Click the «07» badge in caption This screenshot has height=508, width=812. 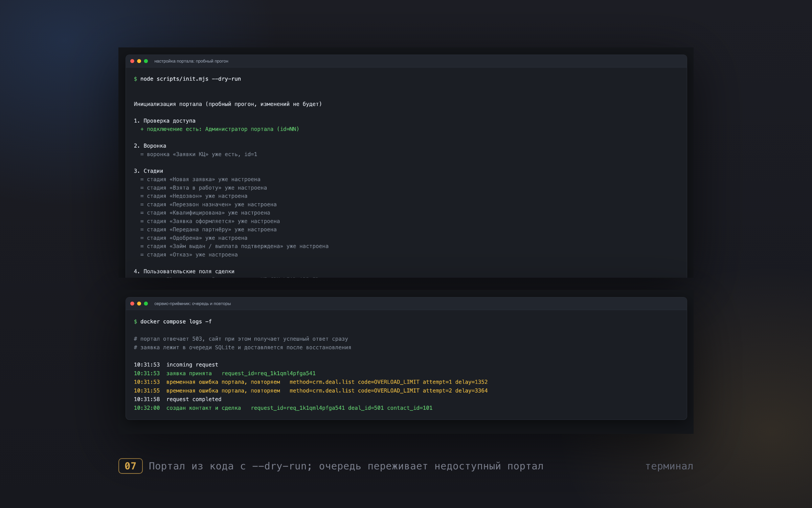[x=131, y=466]
